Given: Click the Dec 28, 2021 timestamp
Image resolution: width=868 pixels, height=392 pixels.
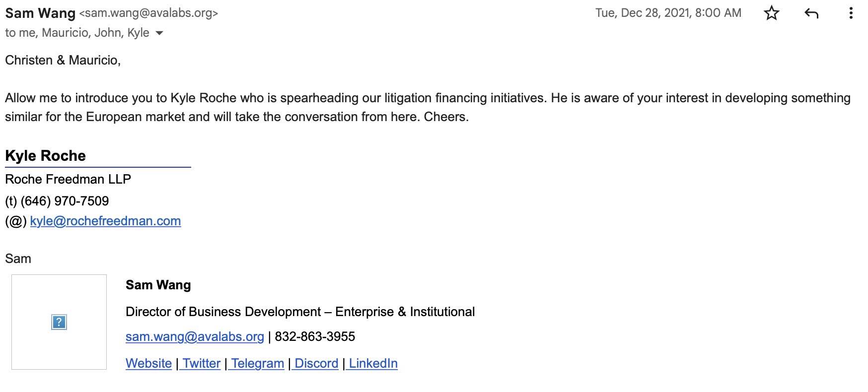Looking at the screenshot, I should (668, 13).
